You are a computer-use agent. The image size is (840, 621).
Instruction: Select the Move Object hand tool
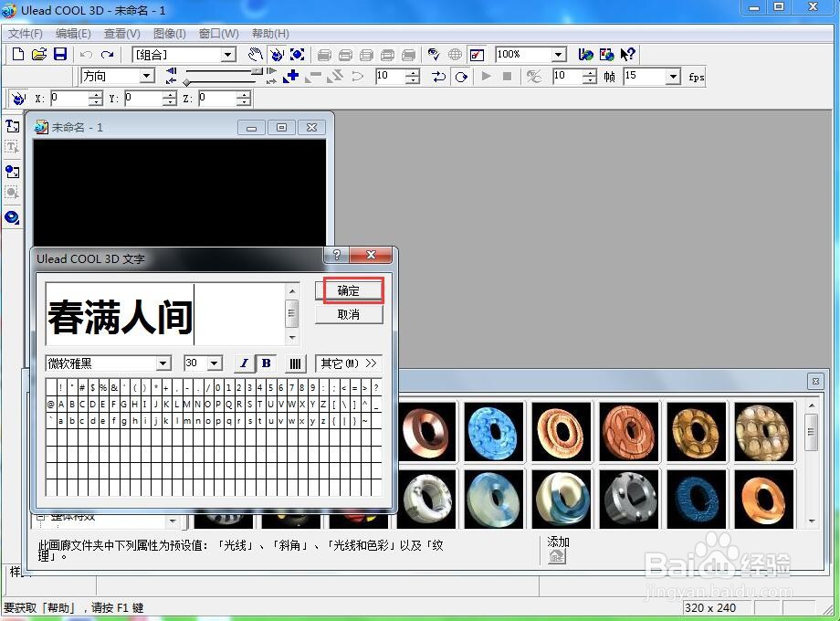256,54
